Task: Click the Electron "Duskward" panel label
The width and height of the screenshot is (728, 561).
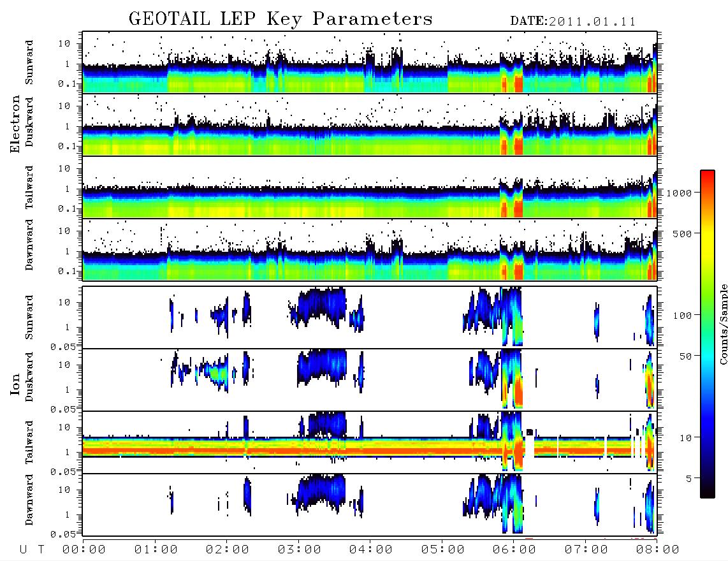Action: click(x=29, y=122)
